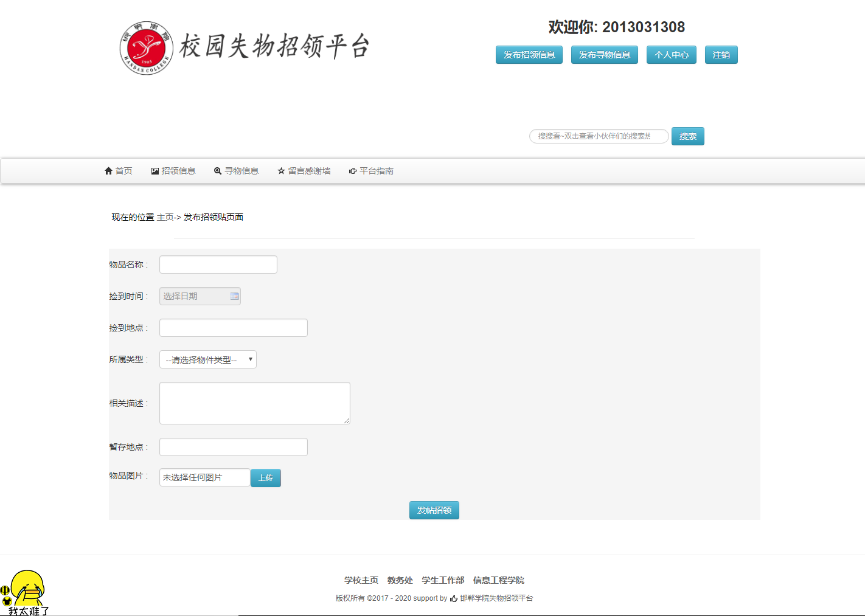
Task: Focus the search input box
Action: (599, 136)
